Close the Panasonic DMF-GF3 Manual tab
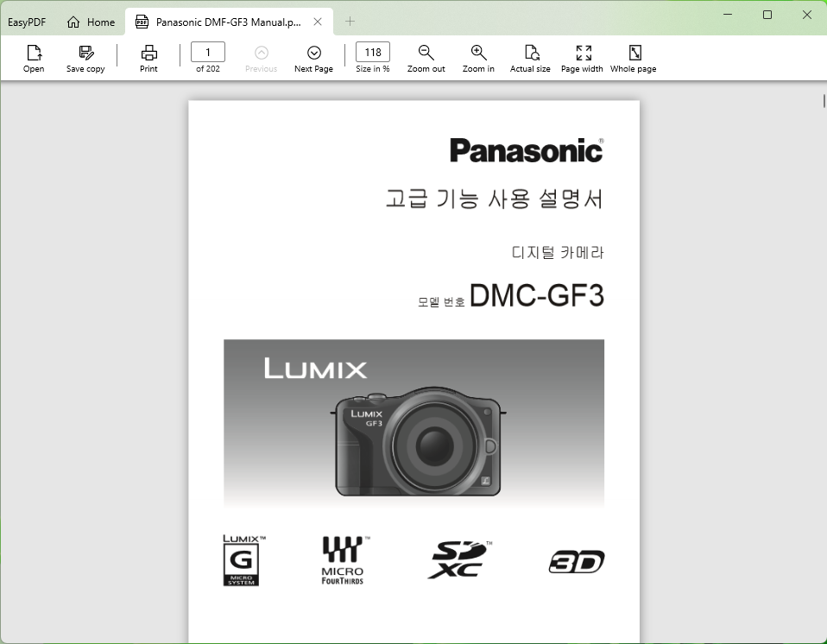This screenshot has width=827, height=644. (x=318, y=22)
